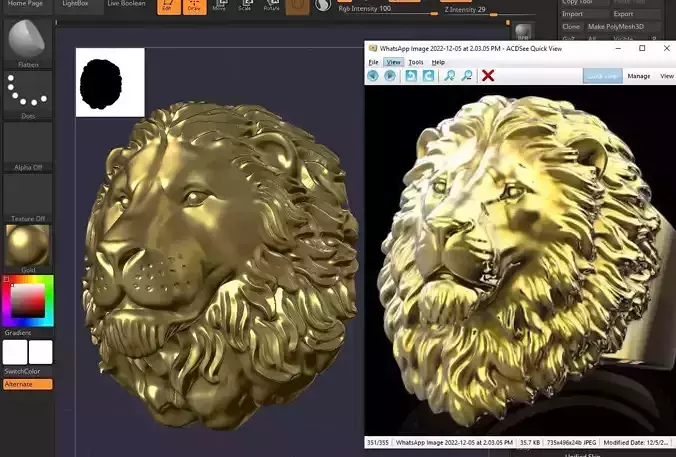The image size is (676, 457).
Task: Pick a color in the ZBrush color picker
Action: point(28,300)
